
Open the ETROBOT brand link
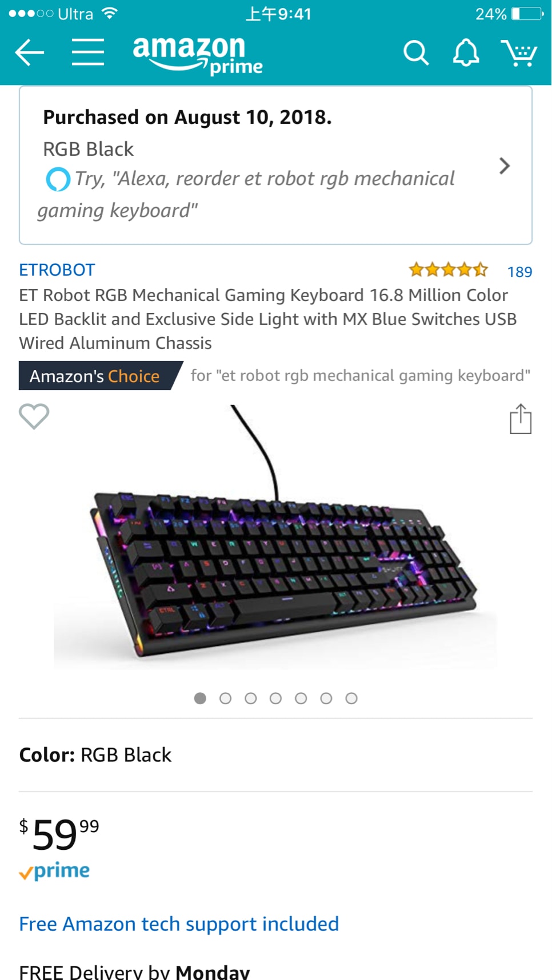coord(57,270)
